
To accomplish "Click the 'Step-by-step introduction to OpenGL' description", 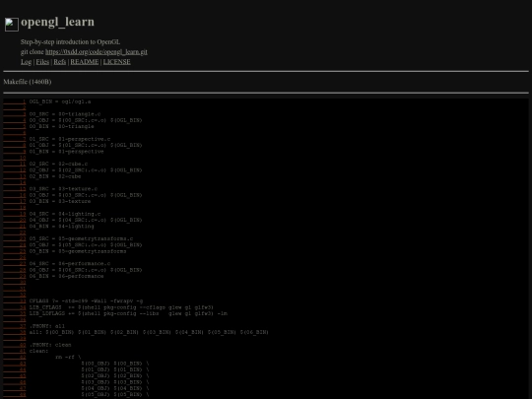I will 70,42.
